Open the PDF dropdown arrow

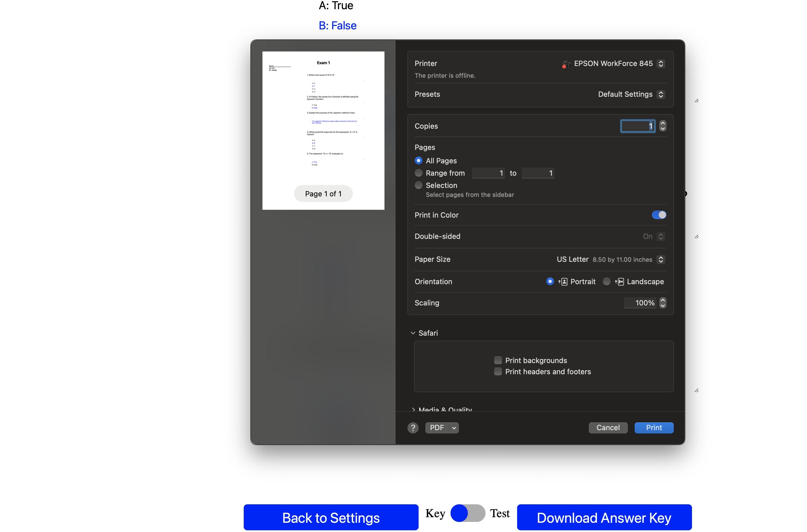[454, 428]
